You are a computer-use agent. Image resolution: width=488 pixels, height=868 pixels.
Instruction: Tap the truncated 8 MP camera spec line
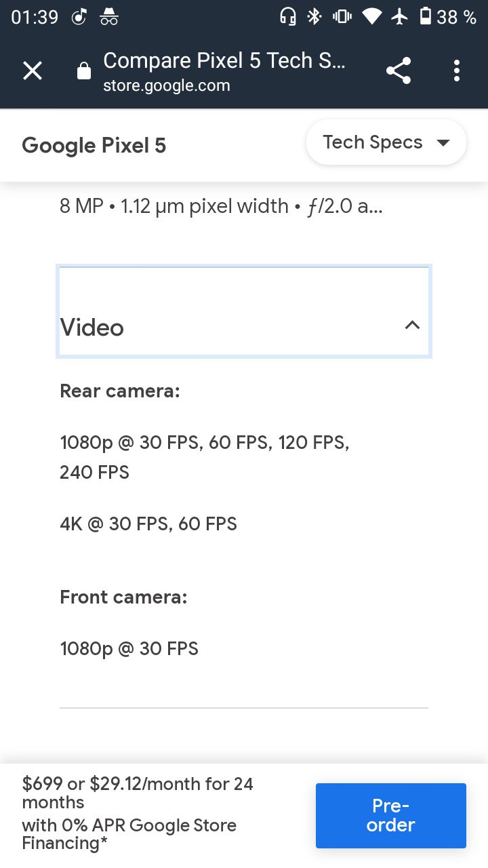[x=221, y=206]
